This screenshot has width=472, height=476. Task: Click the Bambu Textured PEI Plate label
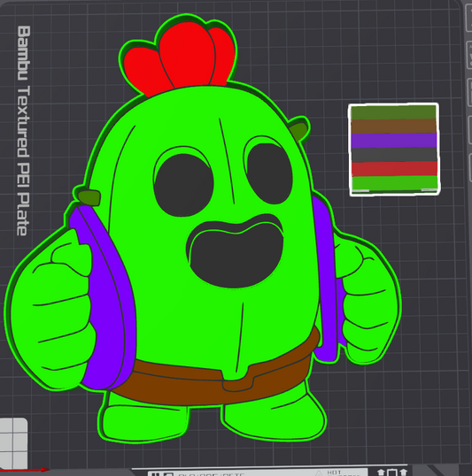[23, 131]
